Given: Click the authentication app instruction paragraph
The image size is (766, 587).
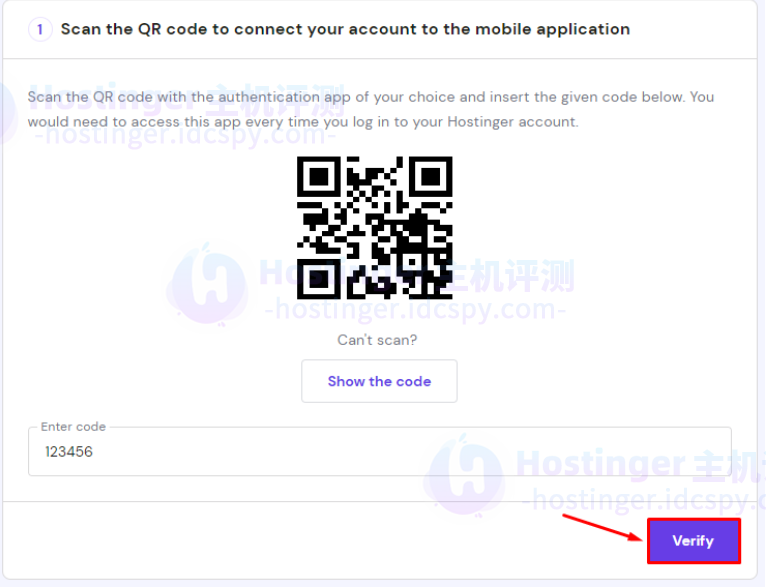Looking at the screenshot, I should point(371,109).
